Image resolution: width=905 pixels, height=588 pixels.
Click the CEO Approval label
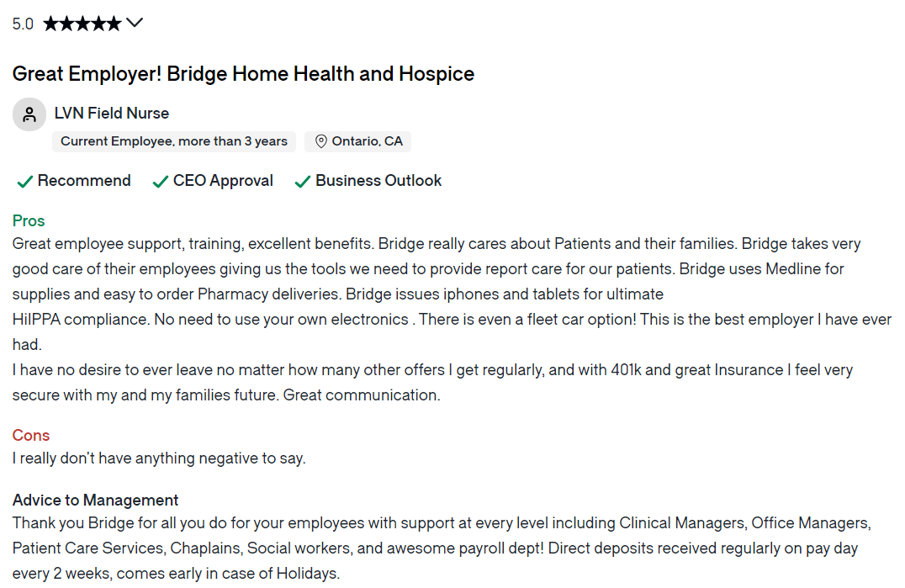coord(223,181)
